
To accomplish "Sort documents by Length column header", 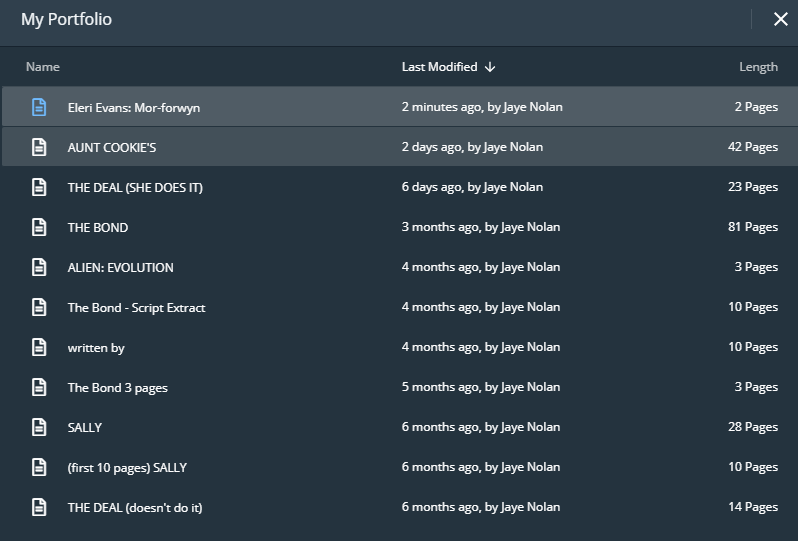I will [758, 67].
